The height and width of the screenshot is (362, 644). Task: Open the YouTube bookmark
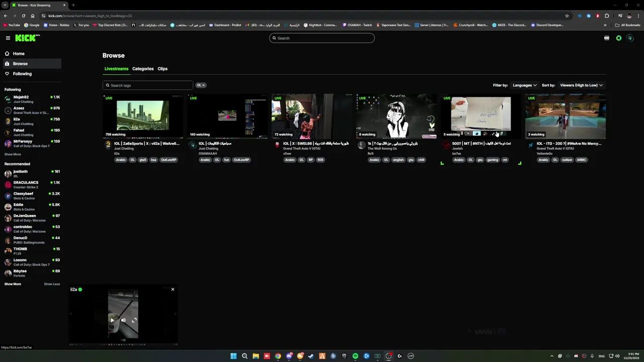(x=12, y=25)
